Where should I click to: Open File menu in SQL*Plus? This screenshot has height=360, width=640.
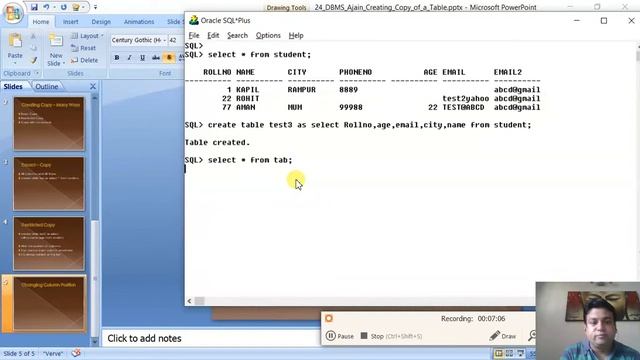tap(194, 36)
